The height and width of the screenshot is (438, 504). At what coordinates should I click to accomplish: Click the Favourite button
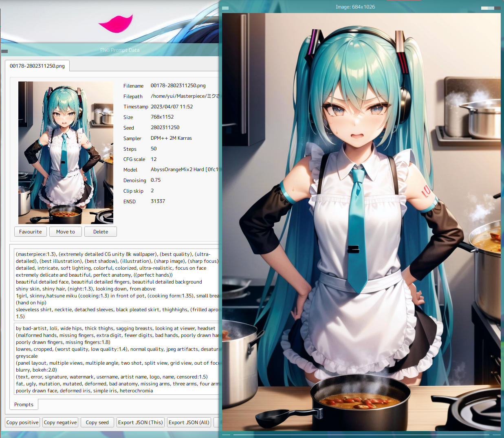click(31, 232)
